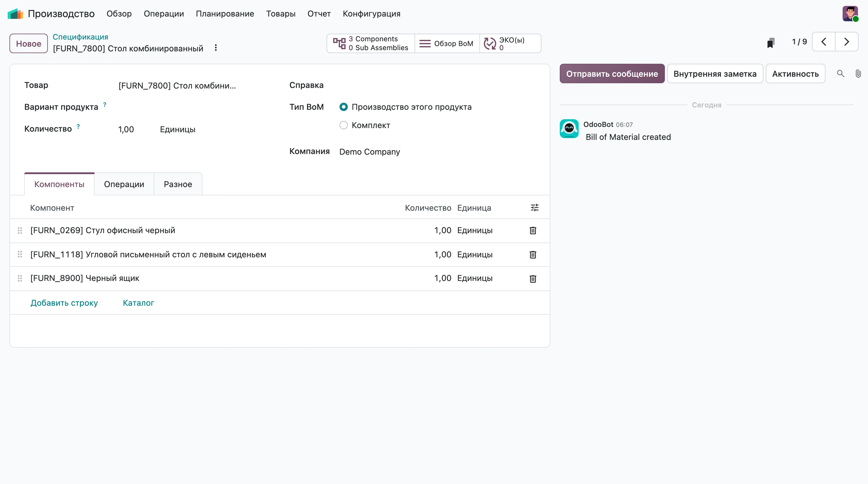
Task: Select the Комплект radio option
Action: click(x=343, y=125)
